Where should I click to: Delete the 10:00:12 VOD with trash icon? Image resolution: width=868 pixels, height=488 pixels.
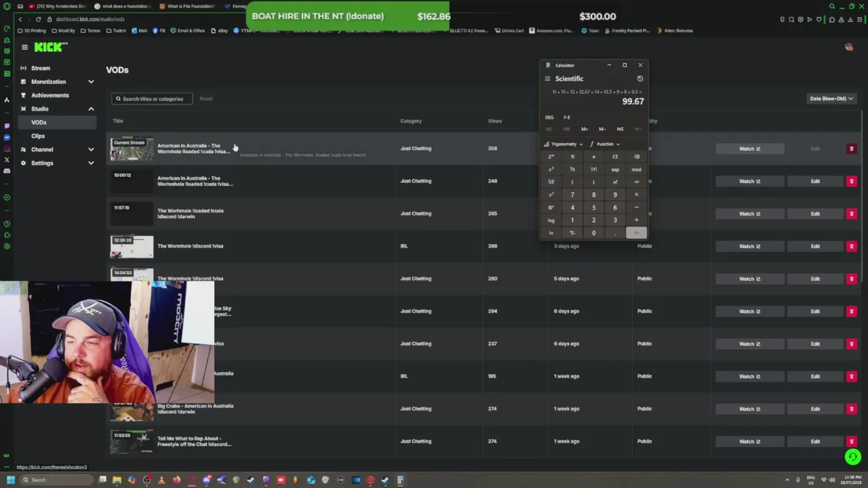coord(852,181)
